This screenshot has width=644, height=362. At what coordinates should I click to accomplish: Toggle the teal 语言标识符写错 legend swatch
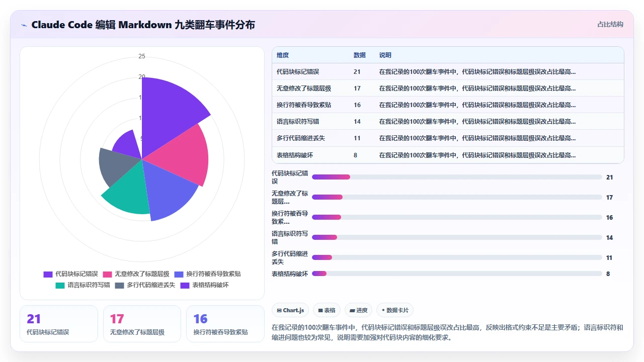pos(60,285)
